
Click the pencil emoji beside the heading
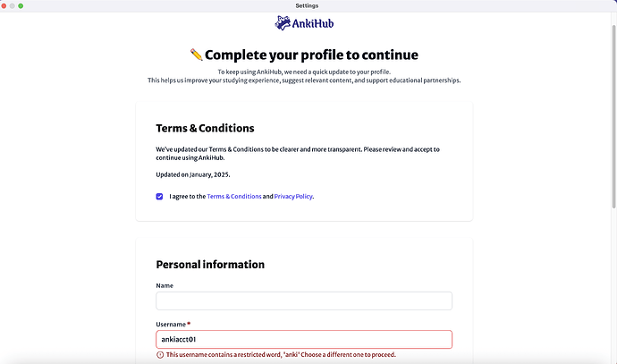197,55
